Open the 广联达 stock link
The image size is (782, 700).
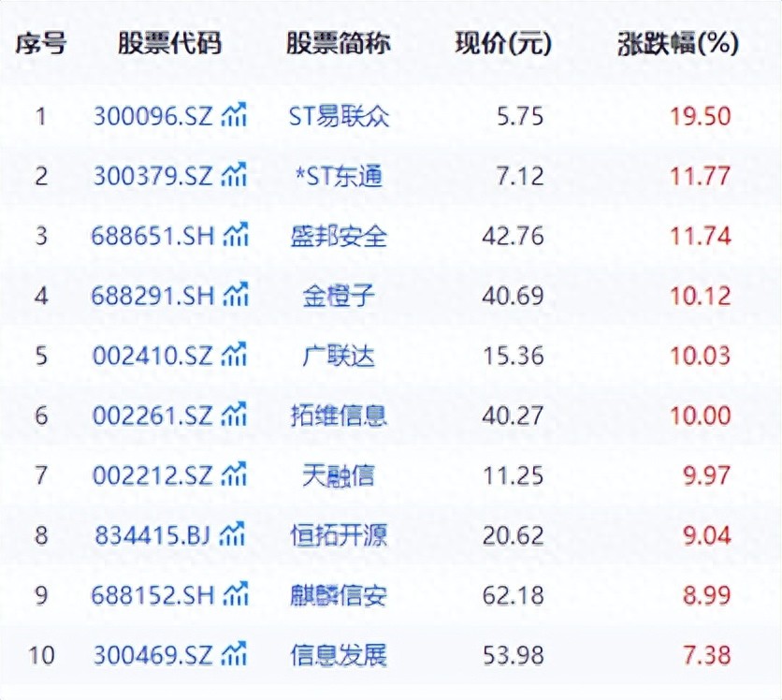[338, 355]
